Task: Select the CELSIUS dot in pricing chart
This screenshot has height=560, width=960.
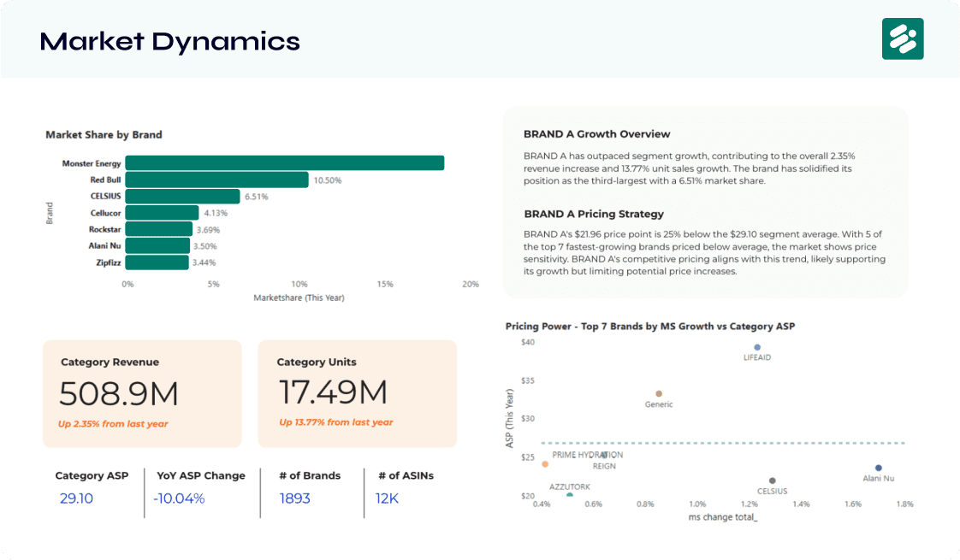Action: (x=772, y=480)
